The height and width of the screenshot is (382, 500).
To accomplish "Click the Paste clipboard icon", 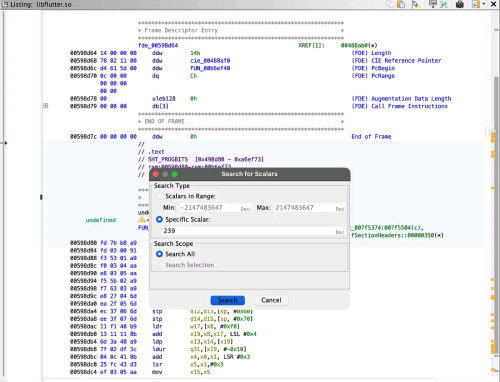I will 401,4.
